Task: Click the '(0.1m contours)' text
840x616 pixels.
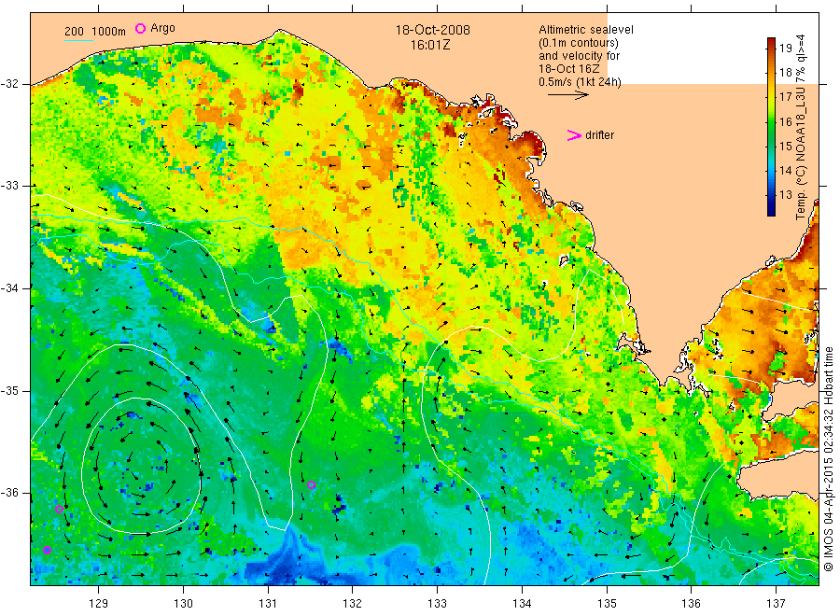Action: coord(579,43)
